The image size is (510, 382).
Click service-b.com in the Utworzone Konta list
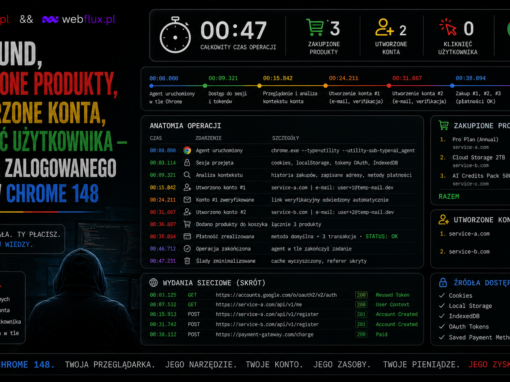tap(469, 252)
